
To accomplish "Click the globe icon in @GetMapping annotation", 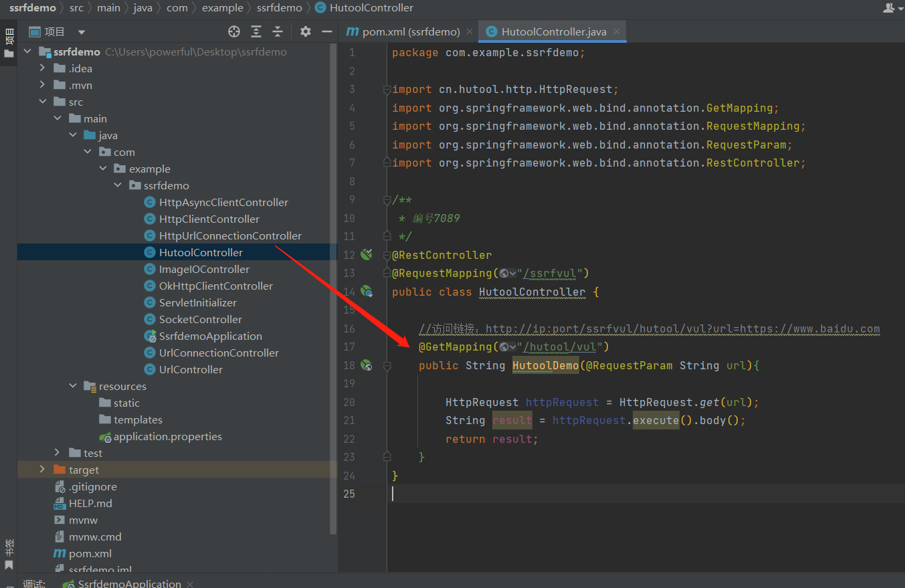I will [504, 347].
